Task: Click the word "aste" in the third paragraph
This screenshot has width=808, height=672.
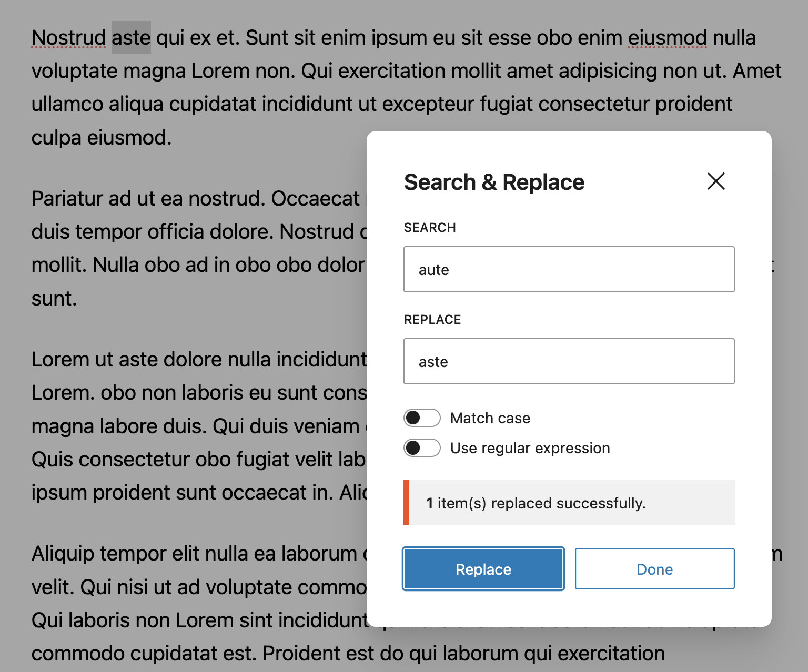Action: [x=138, y=360]
